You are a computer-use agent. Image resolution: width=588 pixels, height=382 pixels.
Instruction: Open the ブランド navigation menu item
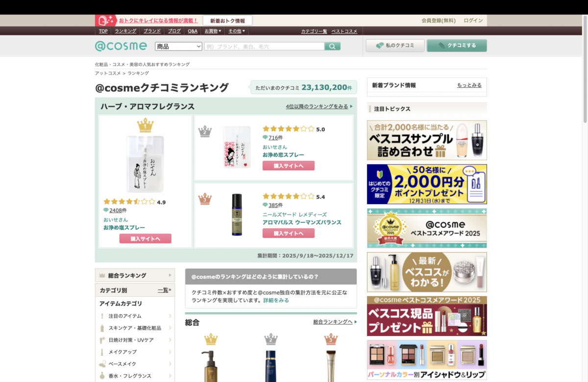point(152,31)
